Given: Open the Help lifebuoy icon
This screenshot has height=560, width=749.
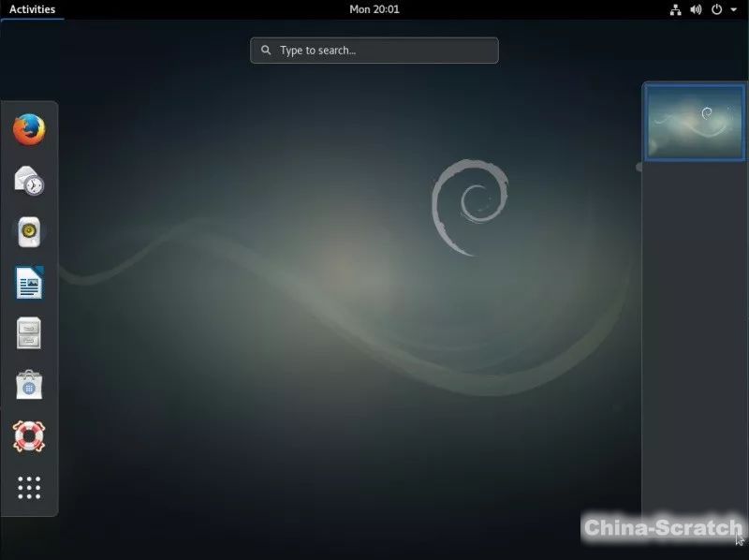Looking at the screenshot, I should (x=29, y=435).
